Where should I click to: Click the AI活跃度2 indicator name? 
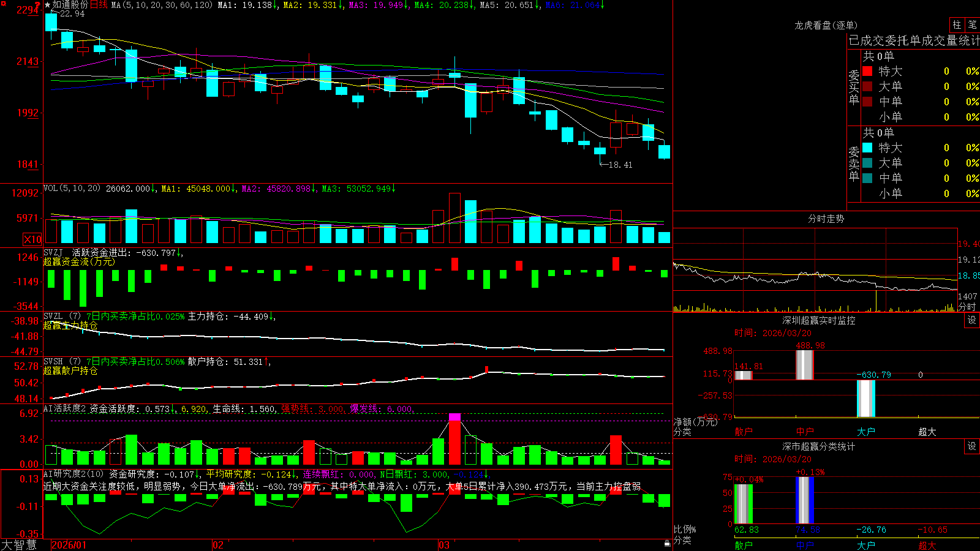coord(64,408)
